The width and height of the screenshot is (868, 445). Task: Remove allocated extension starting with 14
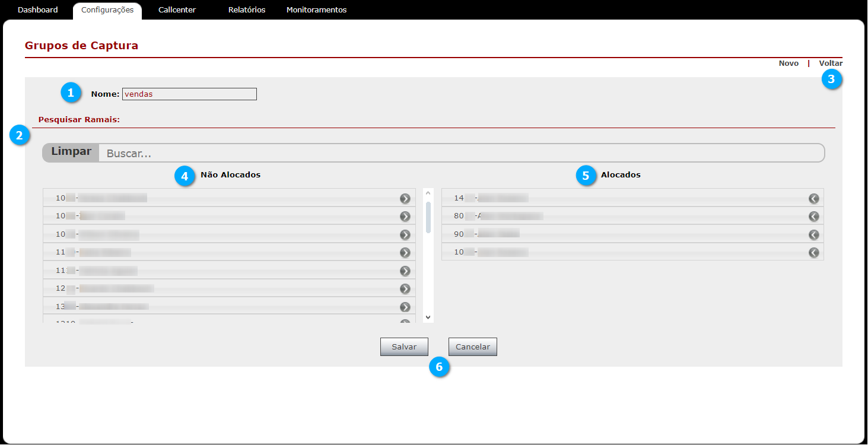(814, 198)
